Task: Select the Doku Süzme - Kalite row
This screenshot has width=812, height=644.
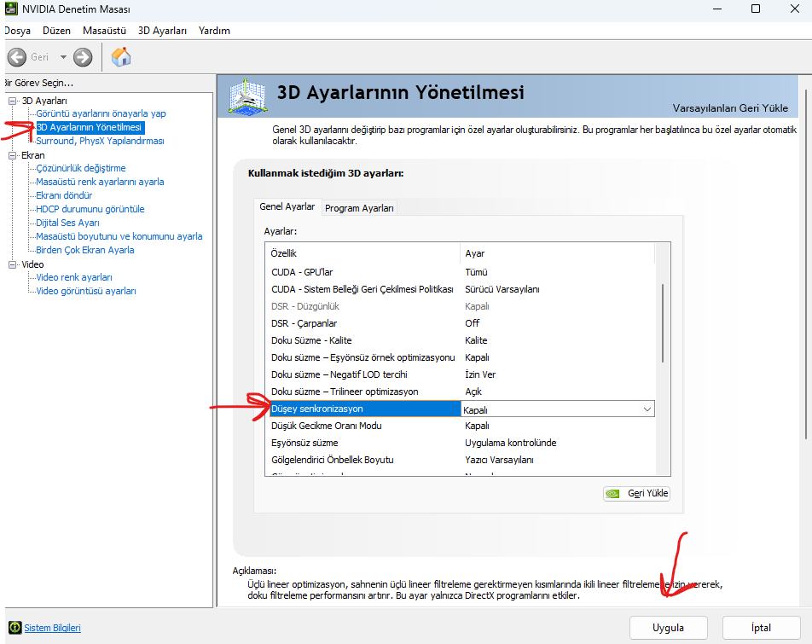Action: pos(461,340)
